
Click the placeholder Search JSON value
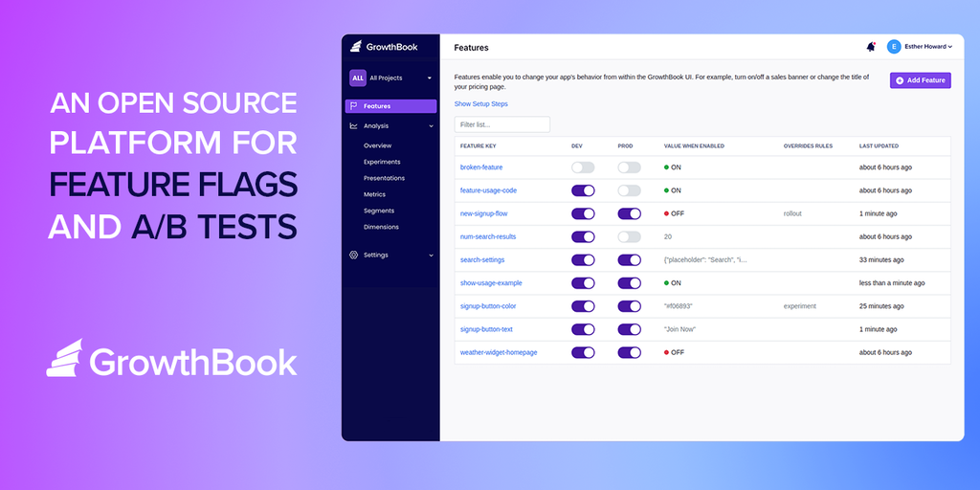coord(705,260)
